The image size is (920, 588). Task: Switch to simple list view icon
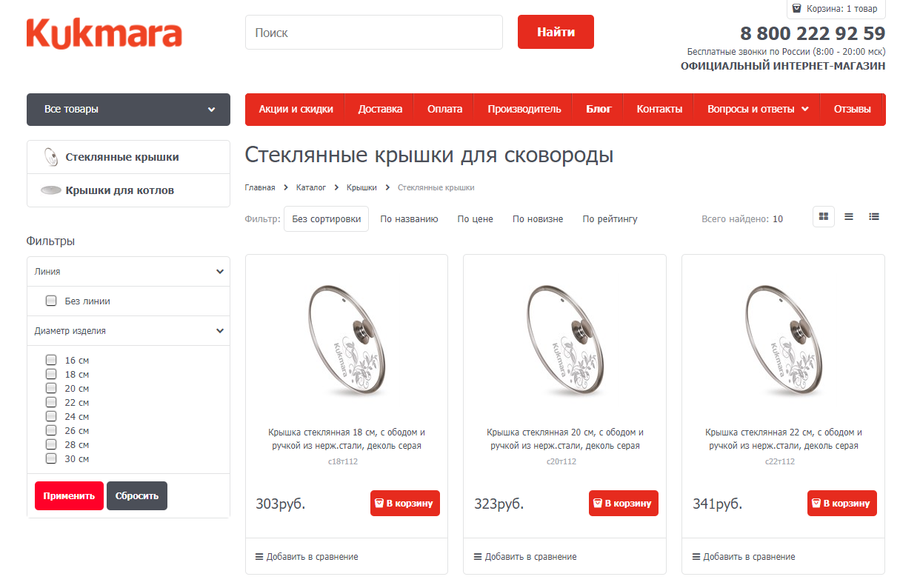[x=849, y=217]
